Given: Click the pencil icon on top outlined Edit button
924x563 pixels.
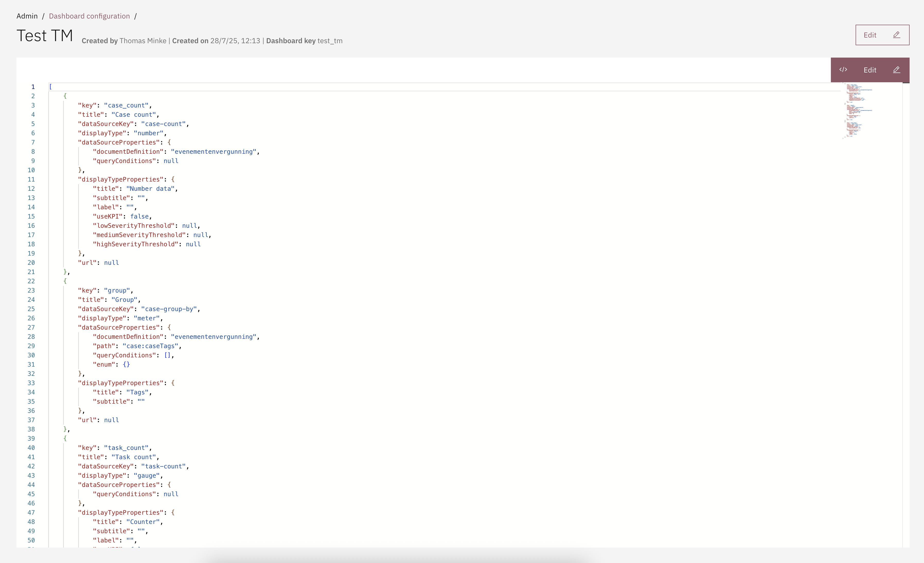Looking at the screenshot, I should pos(896,35).
